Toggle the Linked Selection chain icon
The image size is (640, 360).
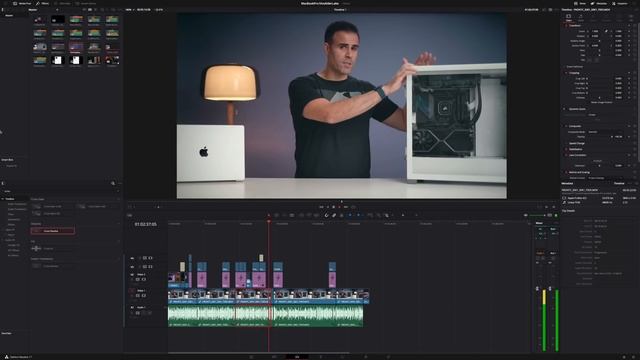[x=334, y=215]
